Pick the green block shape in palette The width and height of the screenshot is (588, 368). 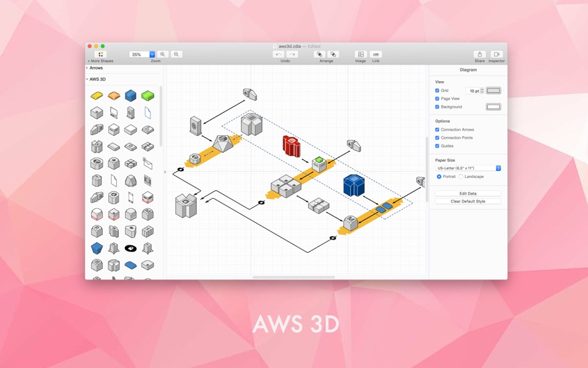click(148, 96)
